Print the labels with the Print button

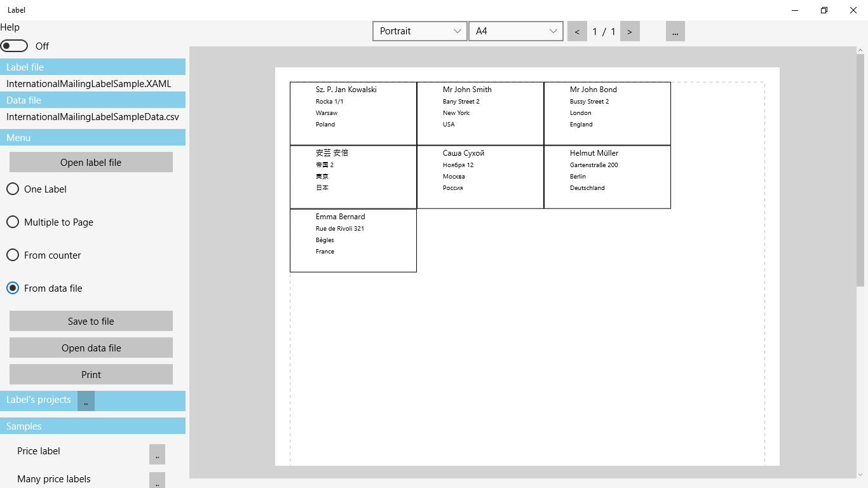tap(90, 374)
